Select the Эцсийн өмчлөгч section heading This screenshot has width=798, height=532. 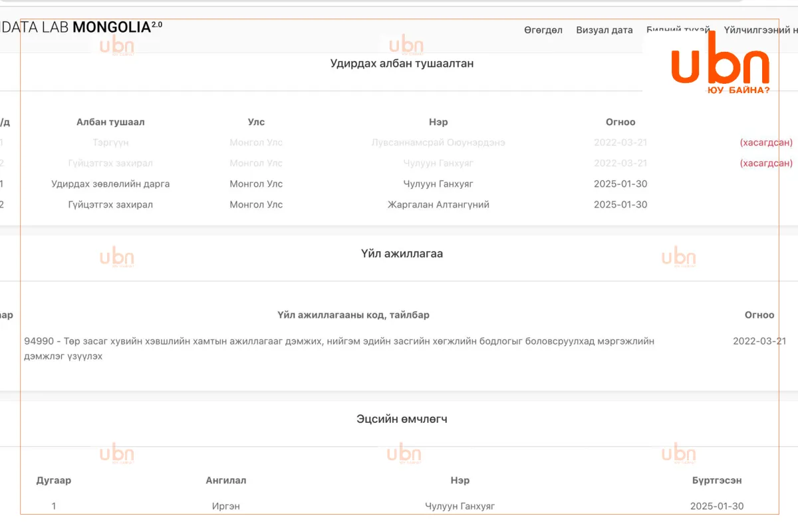click(402, 419)
